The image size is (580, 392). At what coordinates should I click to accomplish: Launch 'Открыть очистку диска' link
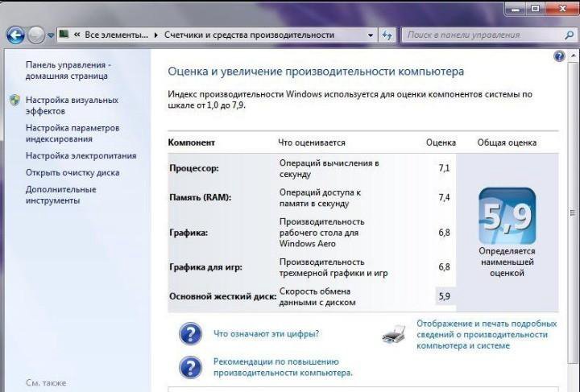(x=72, y=173)
